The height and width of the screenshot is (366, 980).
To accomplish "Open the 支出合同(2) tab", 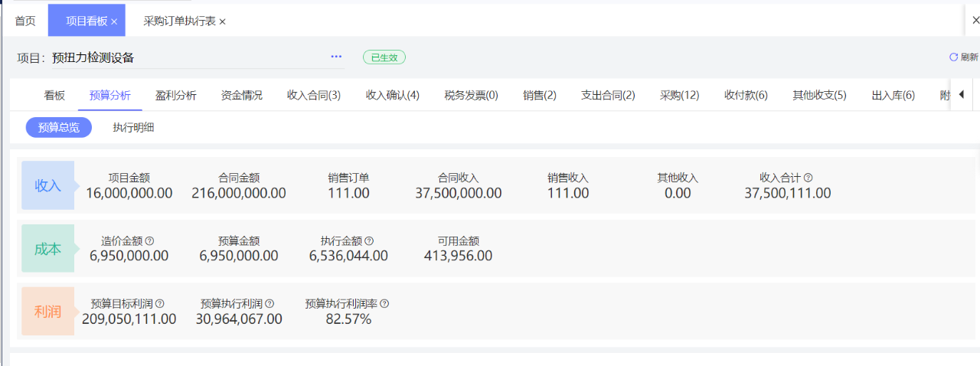I will (608, 96).
